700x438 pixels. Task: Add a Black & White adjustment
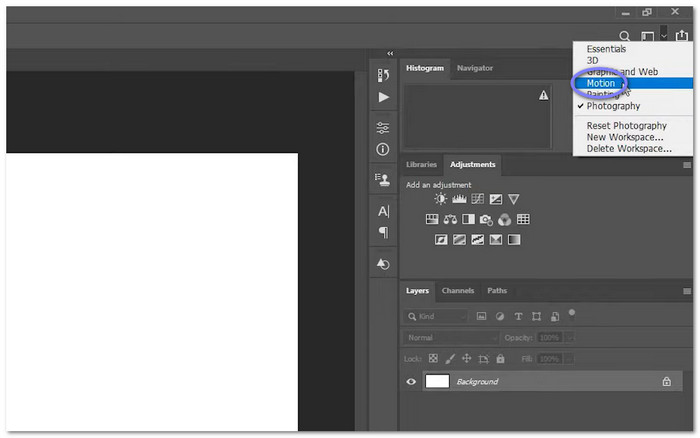point(468,219)
